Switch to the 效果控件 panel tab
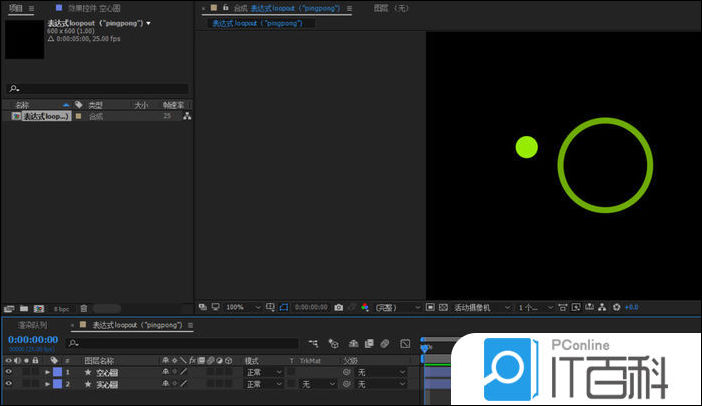Screen dimensions: 702x406 click(94, 8)
